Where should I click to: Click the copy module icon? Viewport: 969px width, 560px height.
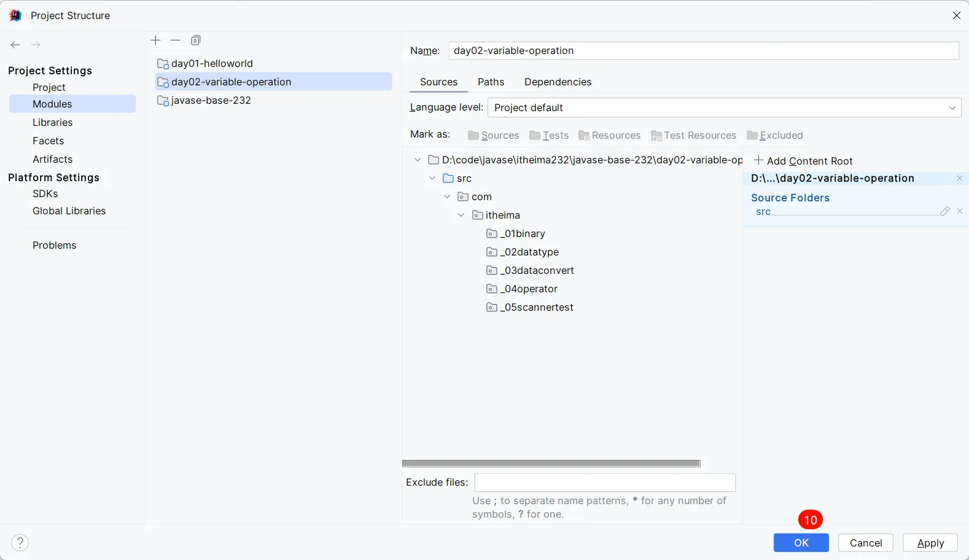[196, 41]
